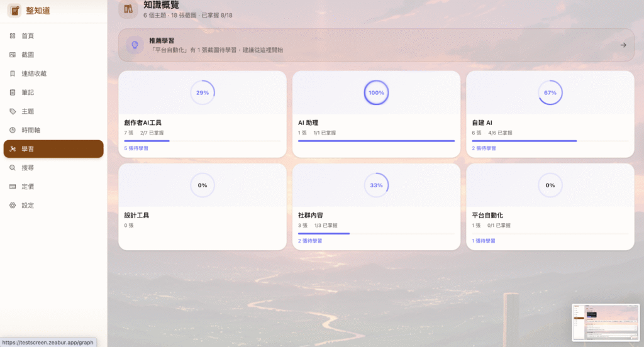Click the card icon beside 定價

click(x=13, y=187)
